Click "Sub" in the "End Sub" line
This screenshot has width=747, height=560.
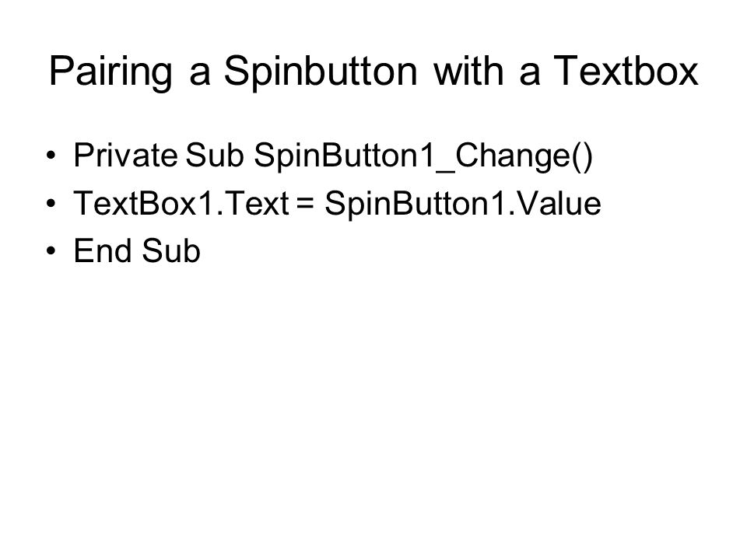171,250
